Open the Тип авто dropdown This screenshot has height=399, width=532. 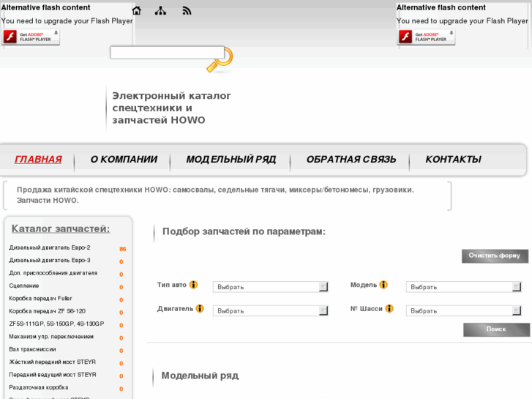(x=271, y=287)
